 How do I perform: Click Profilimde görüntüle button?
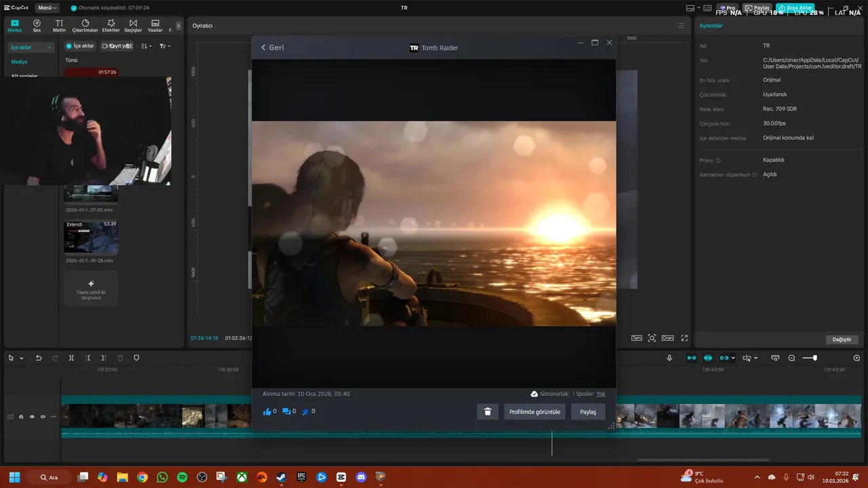[x=534, y=411]
